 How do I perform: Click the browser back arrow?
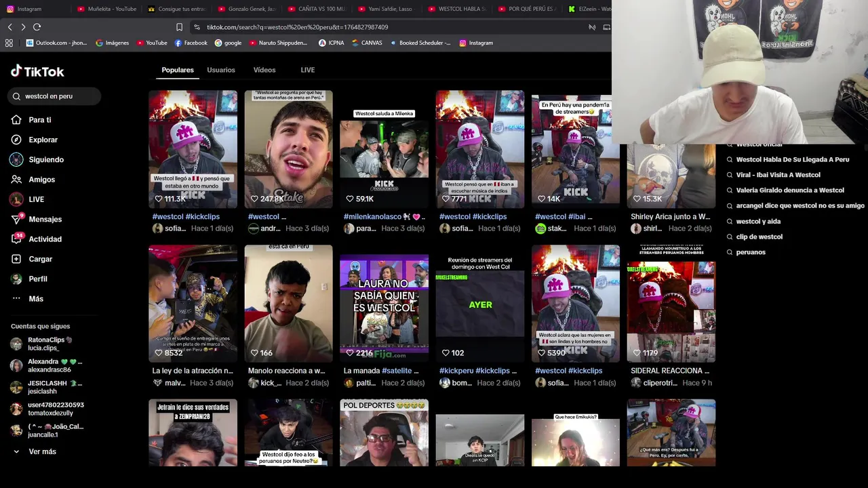coord(9,27)
